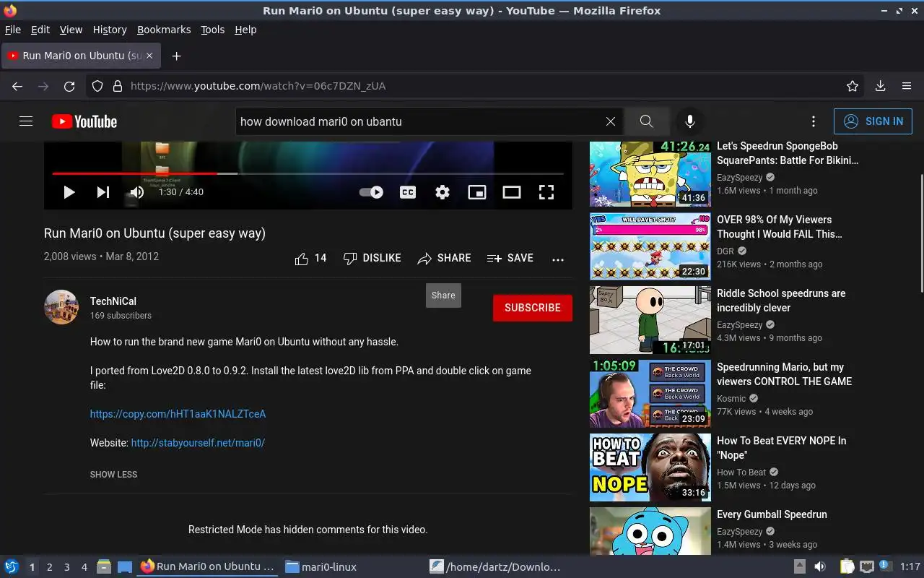Screen dimensions: 924x578
Task: Open the TechNiCal channel name link
Action: pos(113,301)
